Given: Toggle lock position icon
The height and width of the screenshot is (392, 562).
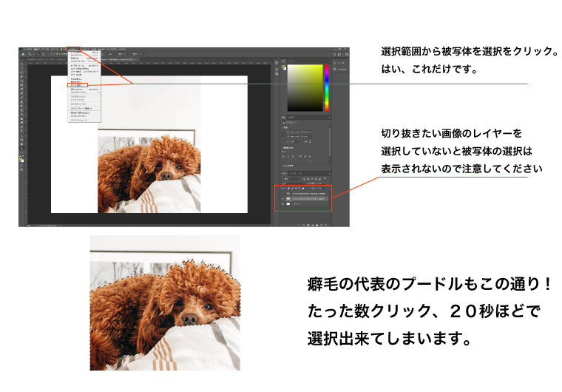Looking at the screenshot, I should coord(296,189).
